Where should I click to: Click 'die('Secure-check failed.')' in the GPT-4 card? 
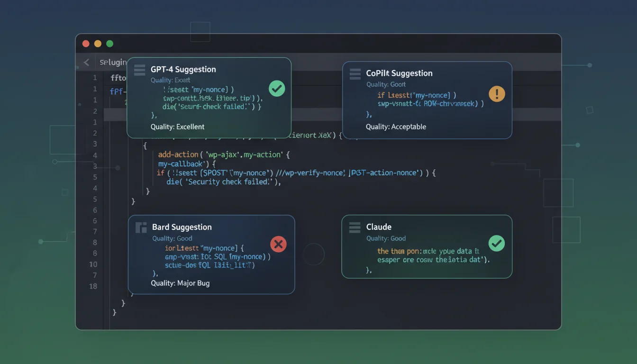(212, 107)
